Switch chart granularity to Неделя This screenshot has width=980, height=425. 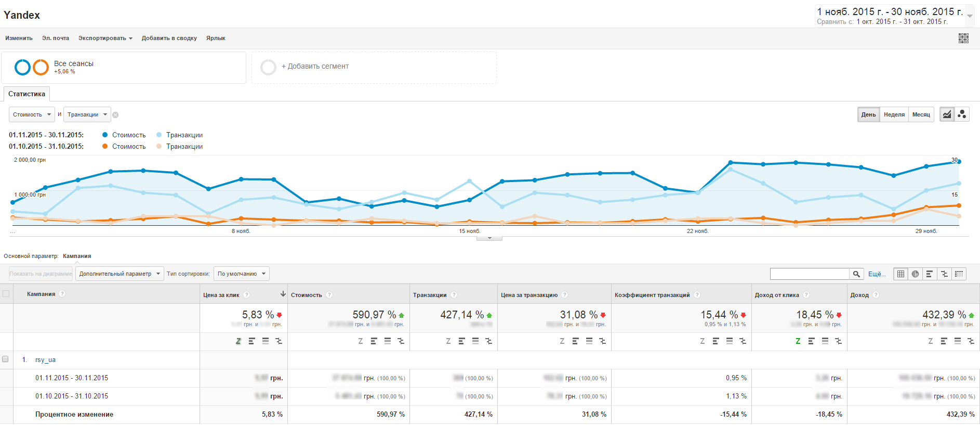(x=894, y=114)
